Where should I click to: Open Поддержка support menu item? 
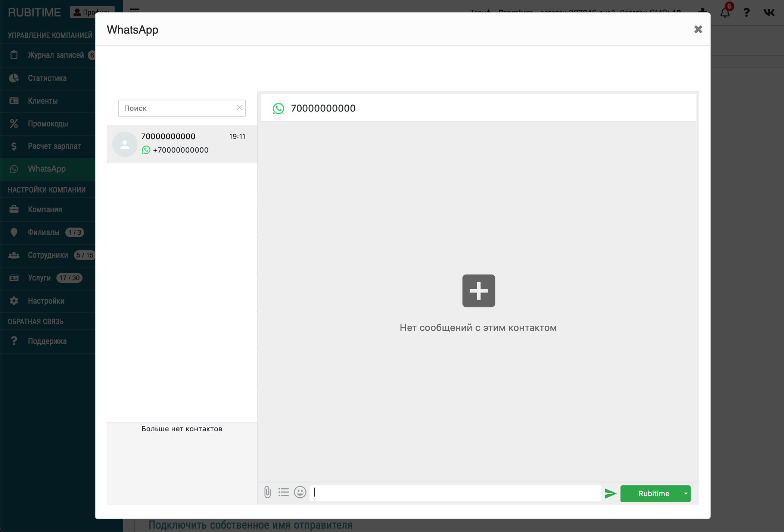pos(47,341)
